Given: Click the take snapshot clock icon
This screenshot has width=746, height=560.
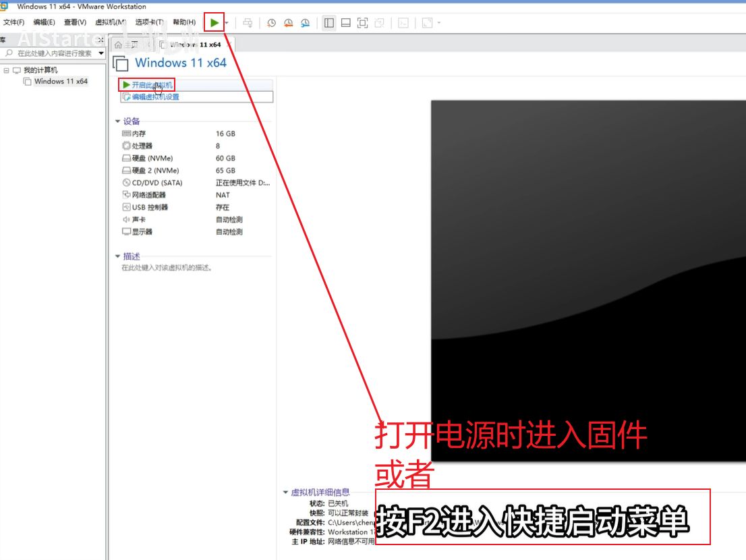Looking at the screenshot, I should tap(271, 23).
